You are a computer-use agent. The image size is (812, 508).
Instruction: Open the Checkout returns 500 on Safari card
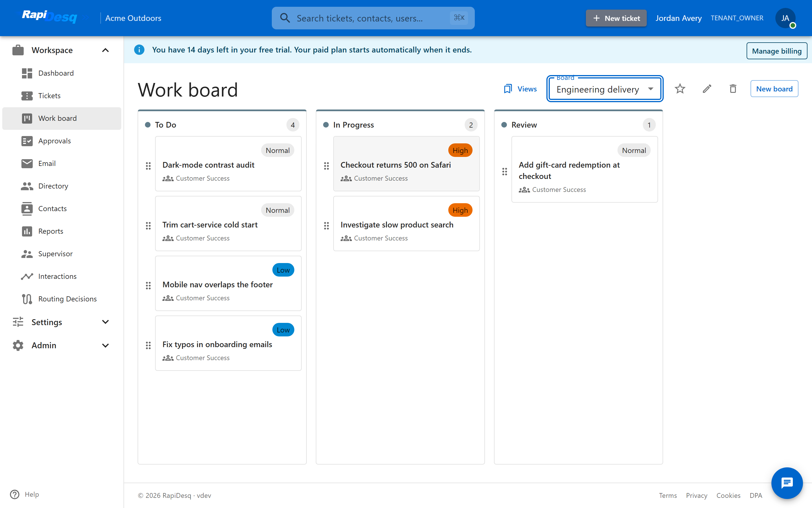(406, 164)
